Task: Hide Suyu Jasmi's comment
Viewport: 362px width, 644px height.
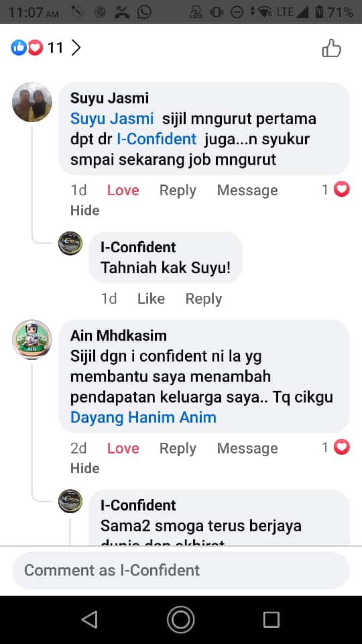Action: (85, 210)
